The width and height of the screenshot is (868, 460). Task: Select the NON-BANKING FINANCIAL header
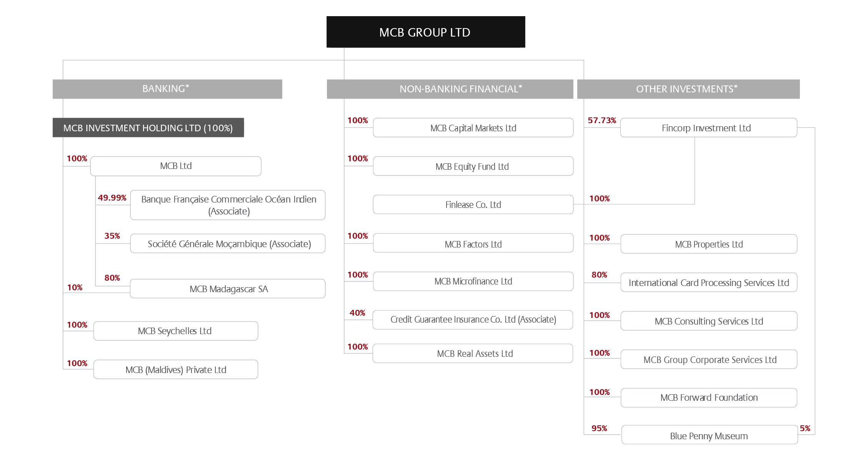tap(450, 89)
